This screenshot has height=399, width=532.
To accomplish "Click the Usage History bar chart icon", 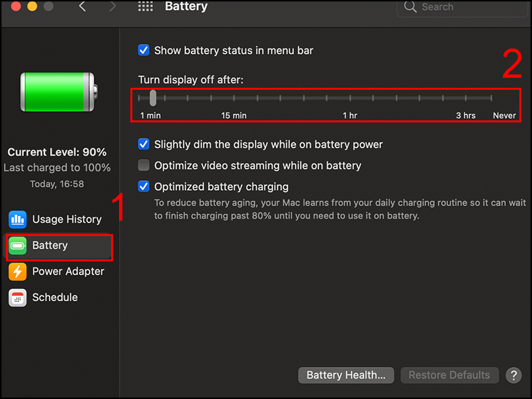I will [17, 219].
